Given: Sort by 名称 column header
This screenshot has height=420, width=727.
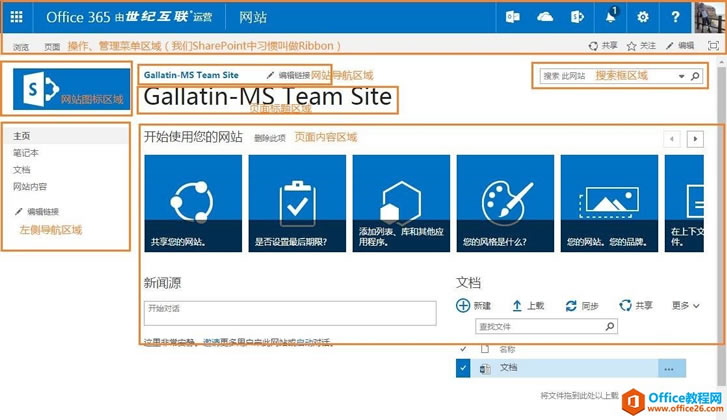Looking at the screenshot, I should click(507, 349).
